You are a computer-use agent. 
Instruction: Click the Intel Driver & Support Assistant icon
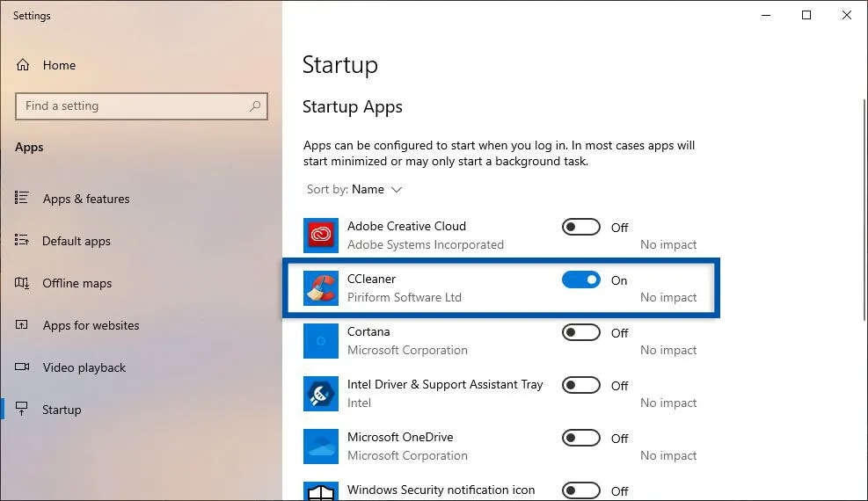321,394
